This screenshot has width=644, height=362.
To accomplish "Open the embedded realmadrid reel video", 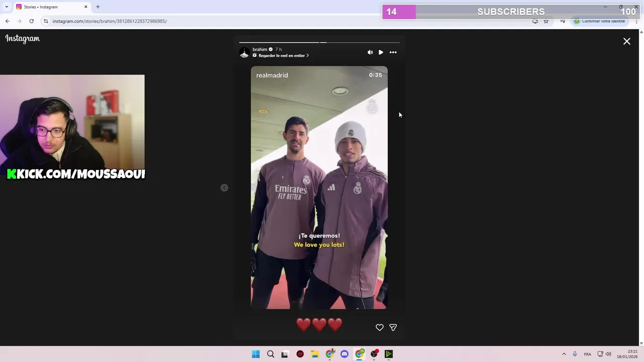I will coord(319,188).
